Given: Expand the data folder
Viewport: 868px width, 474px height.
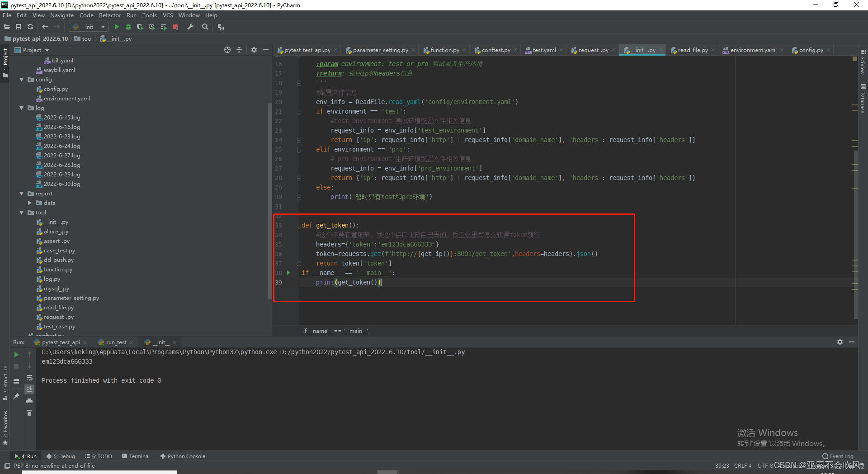Looking at the screenshot, I should pyautogui.click(x=30, y=203).
